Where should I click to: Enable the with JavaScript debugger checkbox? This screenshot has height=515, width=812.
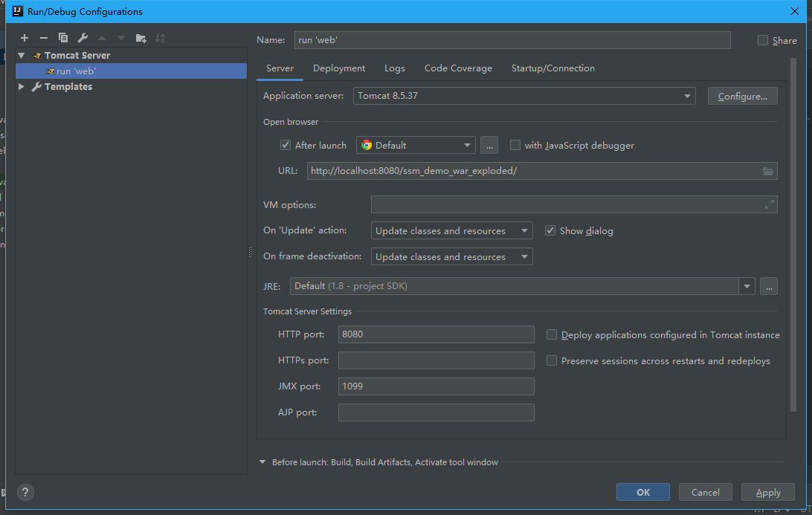[x=515, y=145]
